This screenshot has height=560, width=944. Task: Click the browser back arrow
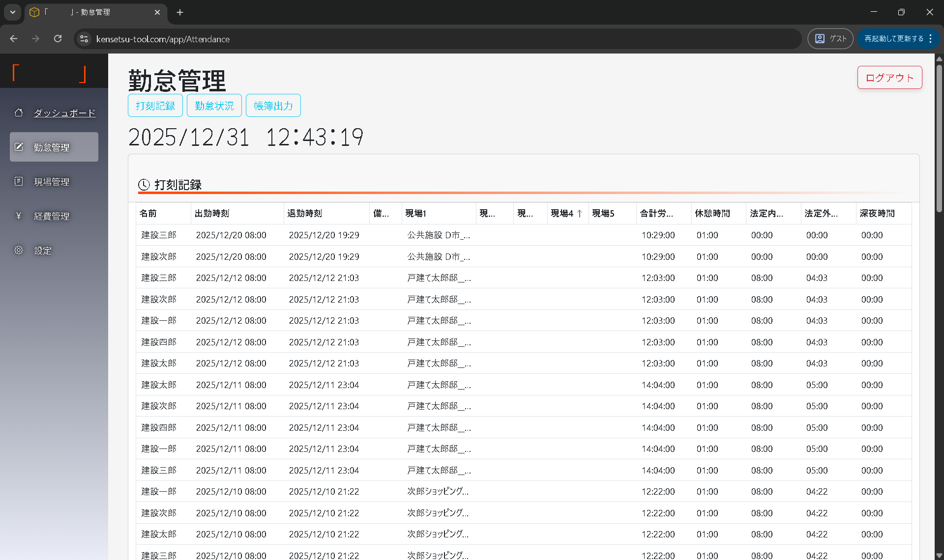click(x=14, y=39)
